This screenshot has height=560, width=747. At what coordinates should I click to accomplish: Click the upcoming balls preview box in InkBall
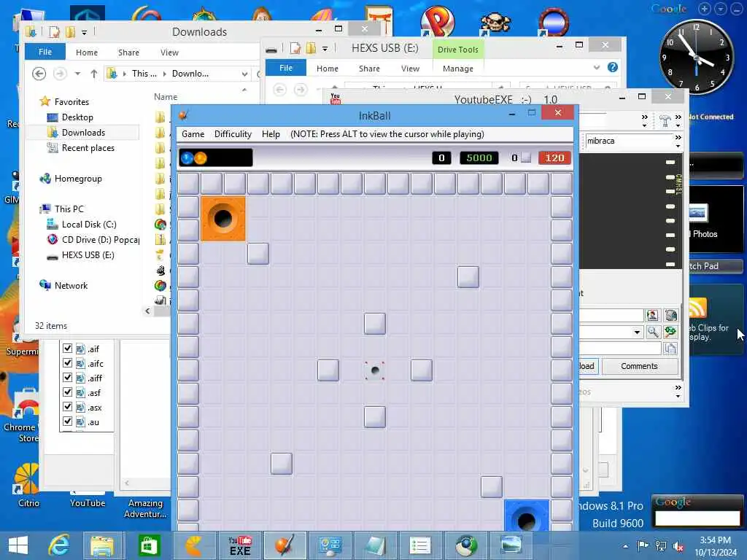click(216, 157)
